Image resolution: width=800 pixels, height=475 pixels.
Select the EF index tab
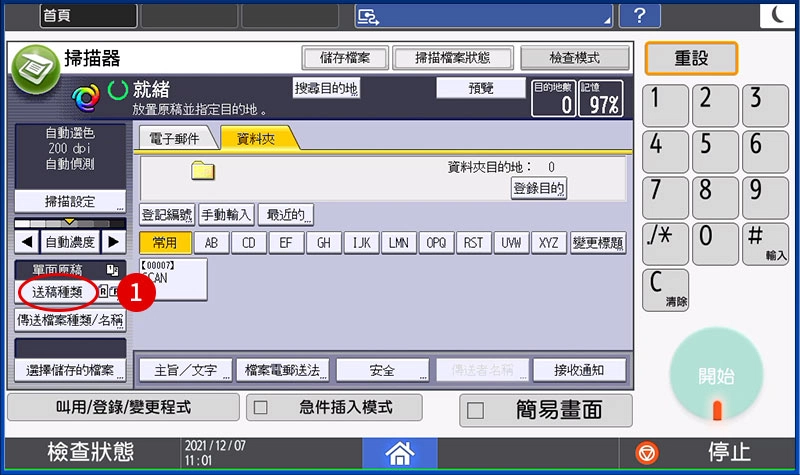pos(286,243)
